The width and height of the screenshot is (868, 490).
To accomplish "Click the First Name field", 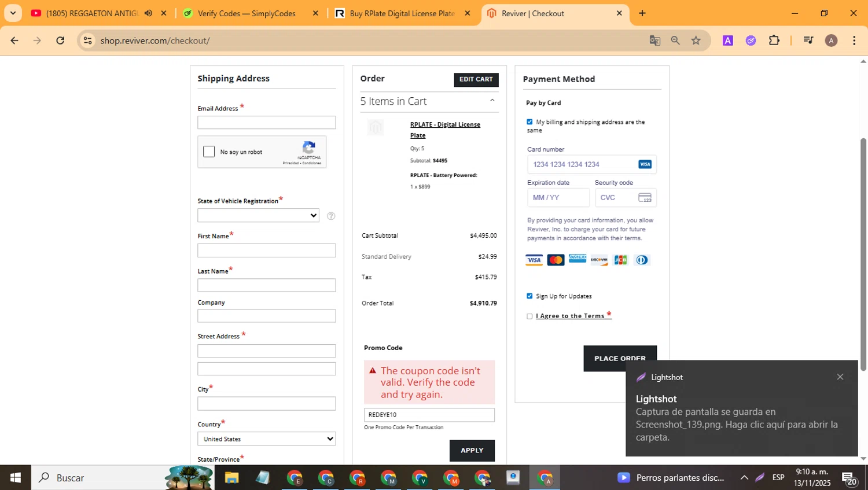I will pos(267,250).
